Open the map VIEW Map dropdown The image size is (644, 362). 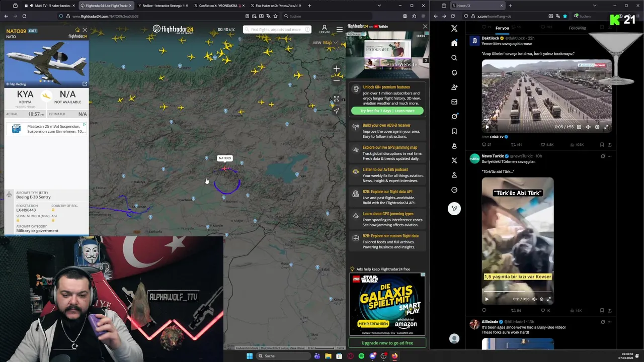click(325, 43)
